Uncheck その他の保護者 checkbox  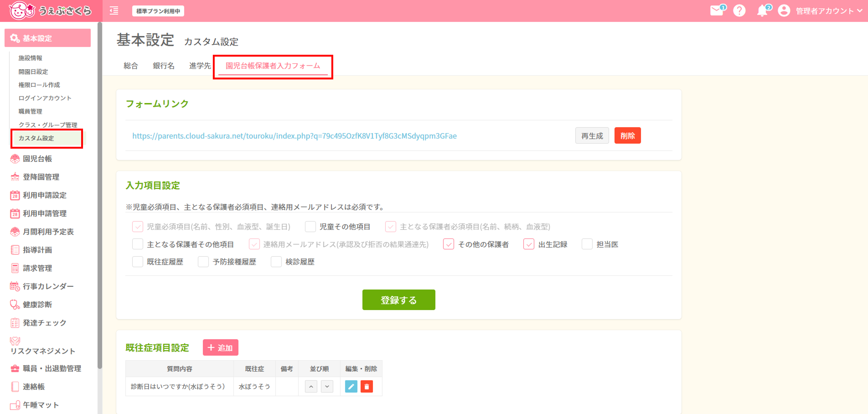448,244
